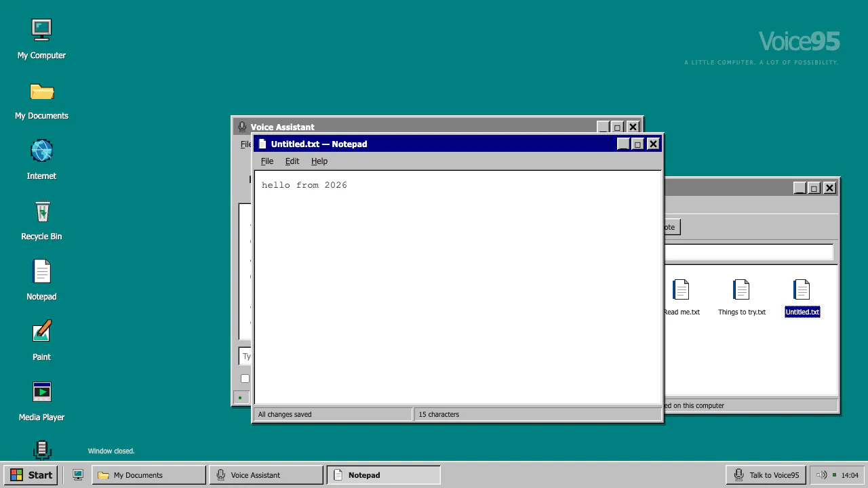Screen dimensions: 868x488
Task: Click the 'Untitled.txt' file name label
Action: click(802, 312)
